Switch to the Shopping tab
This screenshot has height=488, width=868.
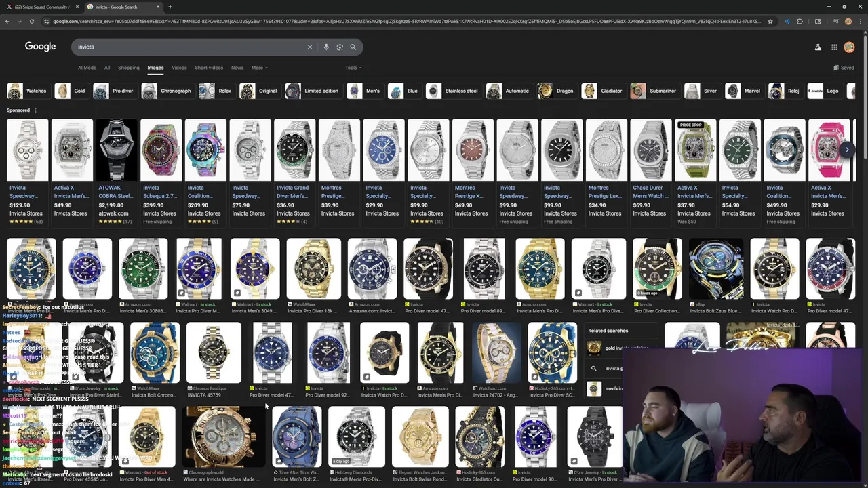[x=128, y=68]
